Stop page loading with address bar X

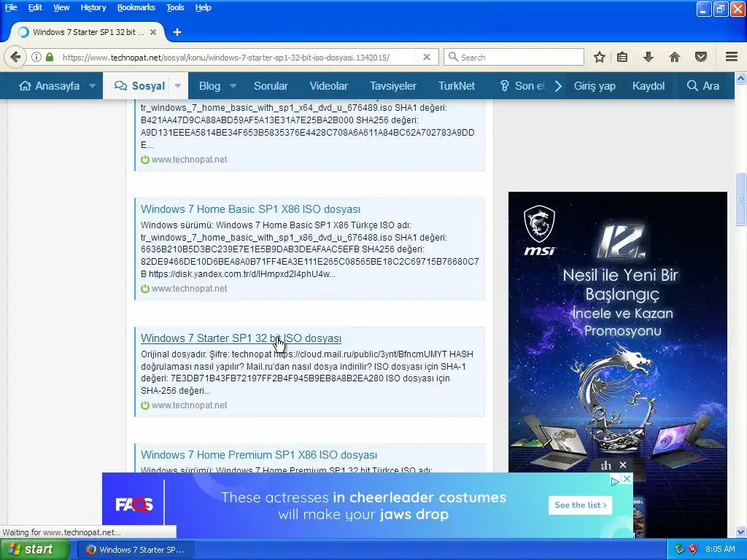tap(427, 57)
